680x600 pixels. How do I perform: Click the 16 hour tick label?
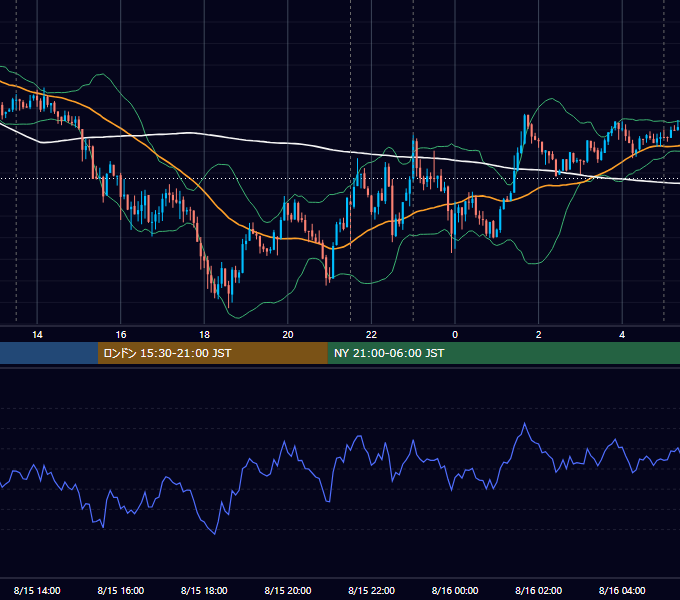click(x=121, y=335)
